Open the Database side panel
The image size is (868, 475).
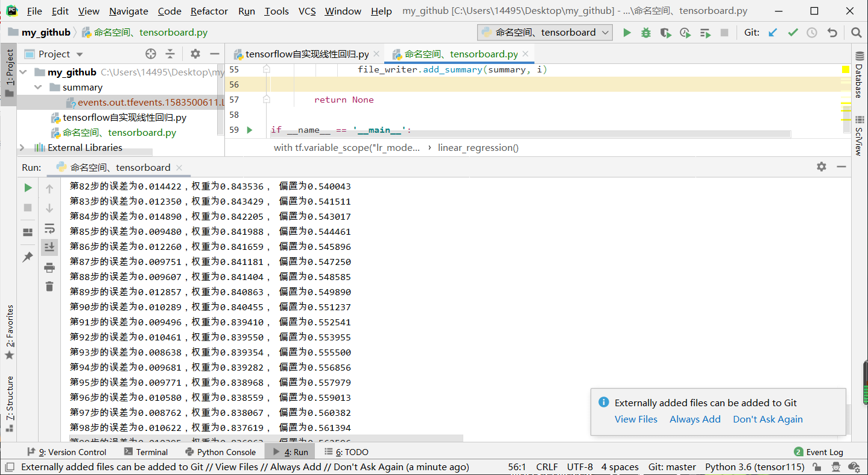(859, 74)
